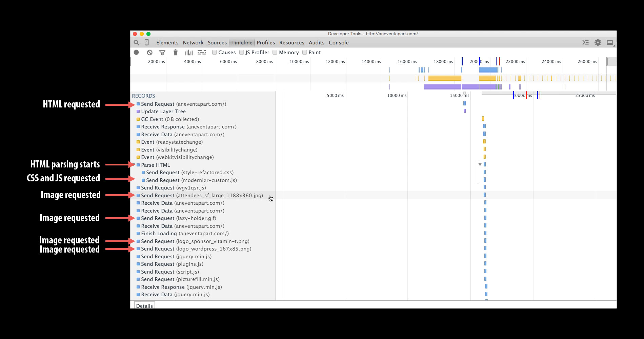The image size is (644, 339).
Task: Open the Console tab
Action: 339,43
